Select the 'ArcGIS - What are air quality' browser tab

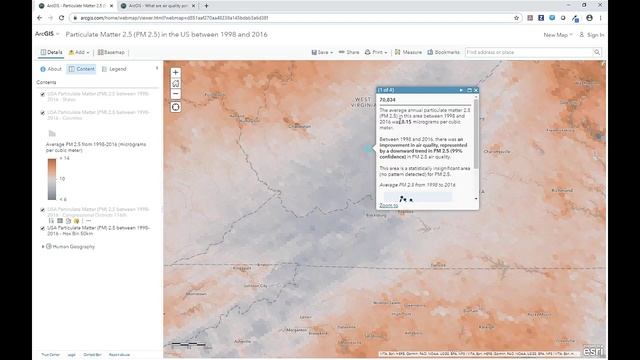tap(158, 6)
